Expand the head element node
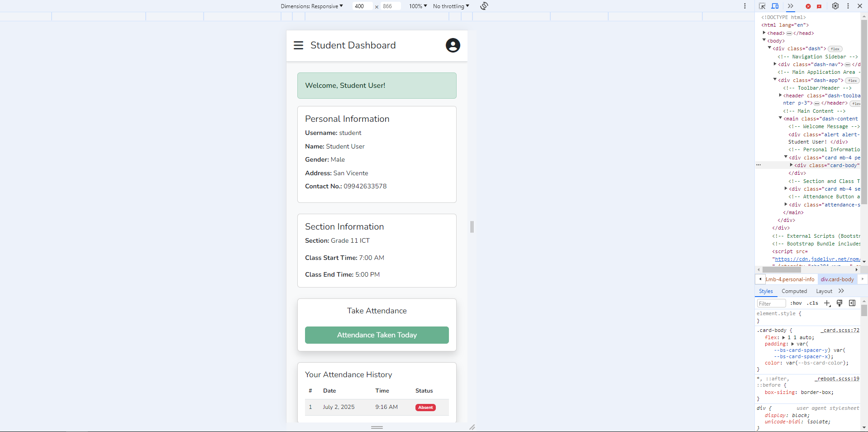The height and width of the screenshot is (432, 868). pyautogui.click(x=764, y=33)
